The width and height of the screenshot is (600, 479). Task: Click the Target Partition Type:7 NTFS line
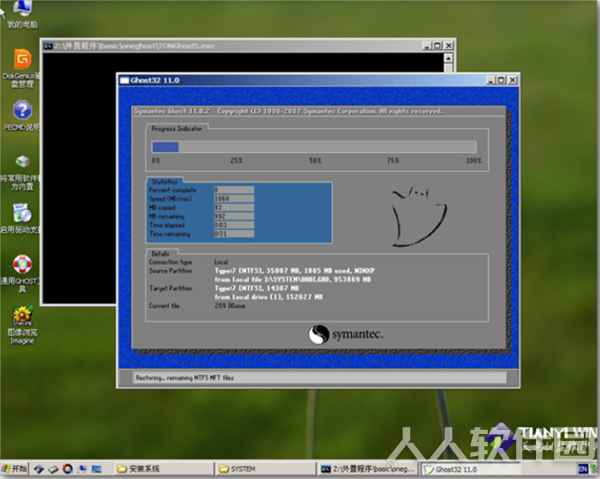[257, 288]
